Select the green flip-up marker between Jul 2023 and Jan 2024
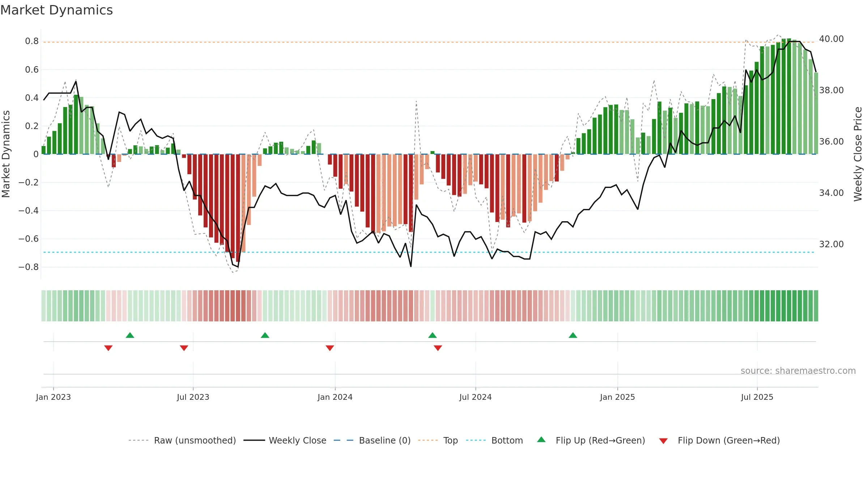868x488 pixels. [265, 335]
